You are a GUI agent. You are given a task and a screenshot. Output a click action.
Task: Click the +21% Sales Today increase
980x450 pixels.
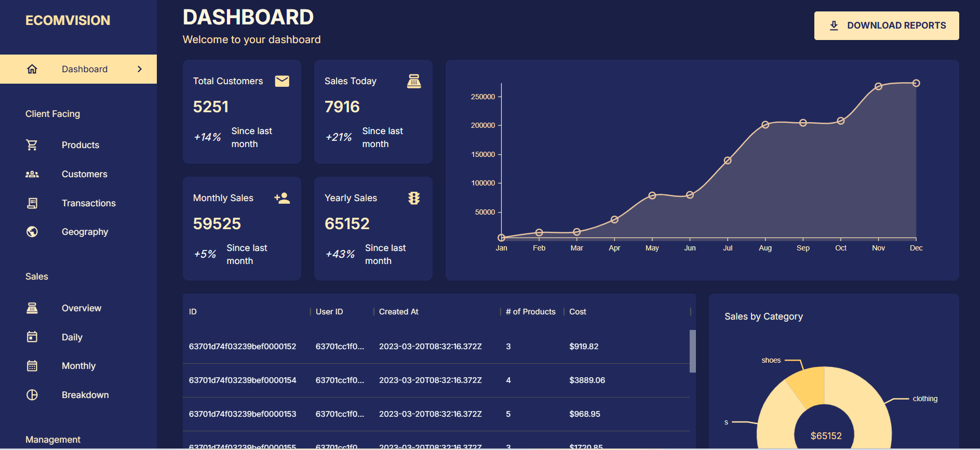[x=339, y=137]
